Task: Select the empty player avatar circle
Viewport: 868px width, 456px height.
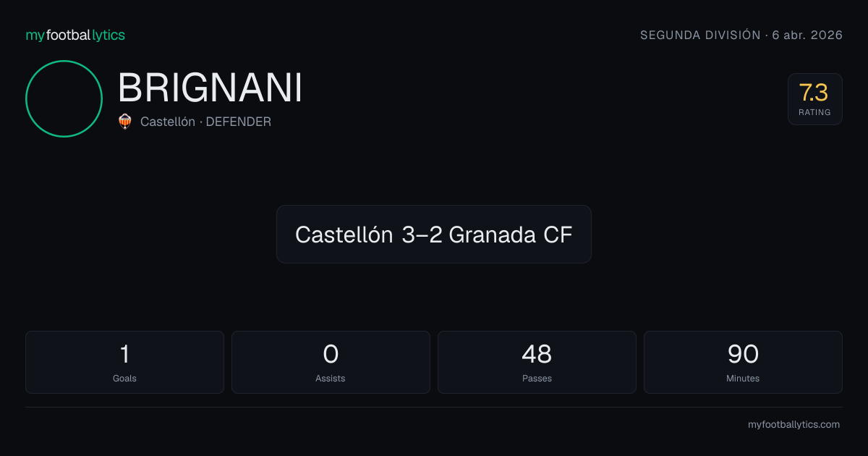Action: pos(64,98)
